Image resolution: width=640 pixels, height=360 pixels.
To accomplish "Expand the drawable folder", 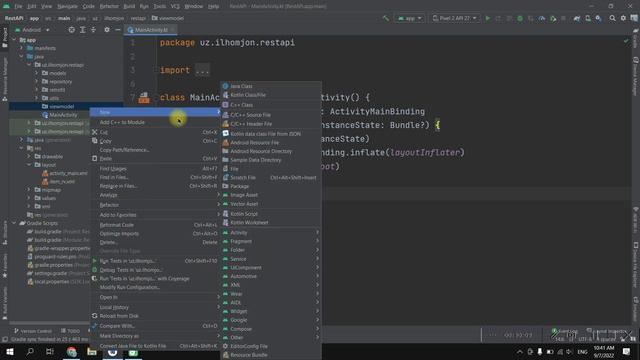I will [x=29, y=156].
